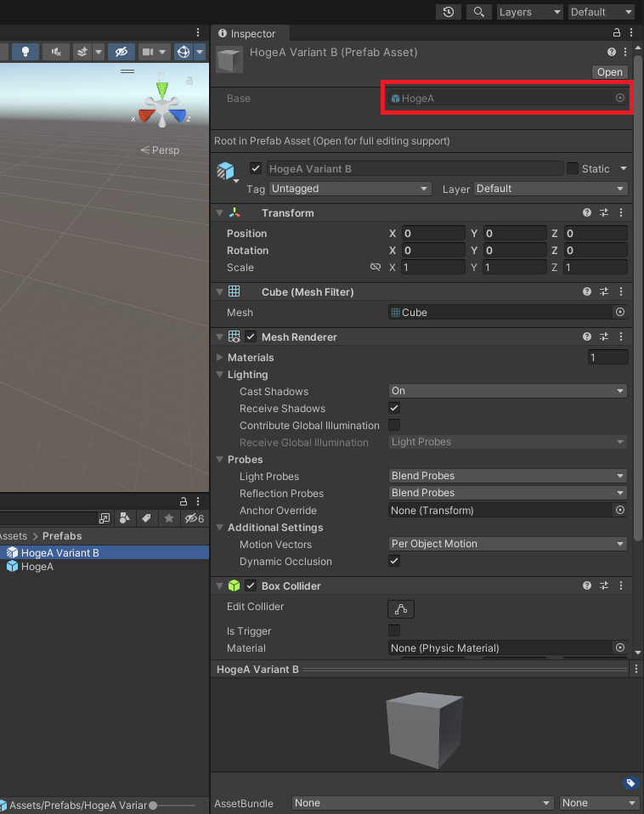Open the Static dropdown arrow
This screenshot has height=814, width=644.
(624, 169)
